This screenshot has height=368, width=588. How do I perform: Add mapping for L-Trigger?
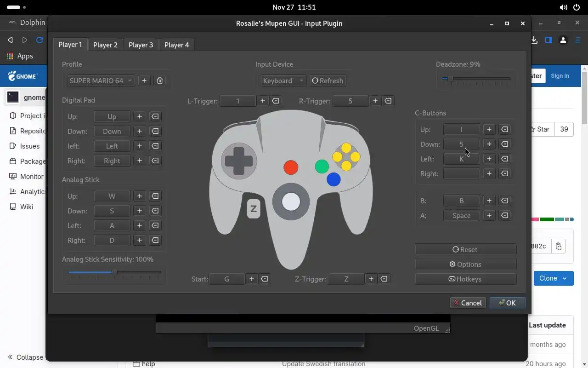(263, 101)
